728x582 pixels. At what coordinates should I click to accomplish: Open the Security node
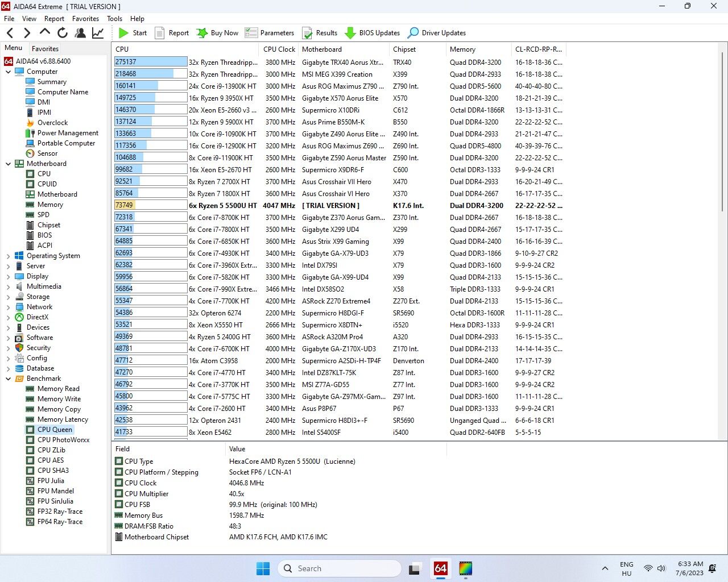(x=38, y=348)
